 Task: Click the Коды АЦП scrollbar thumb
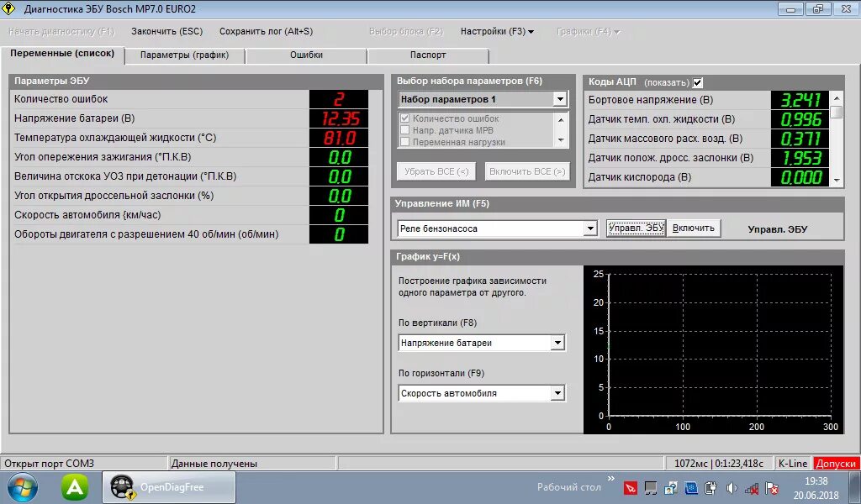837,113
